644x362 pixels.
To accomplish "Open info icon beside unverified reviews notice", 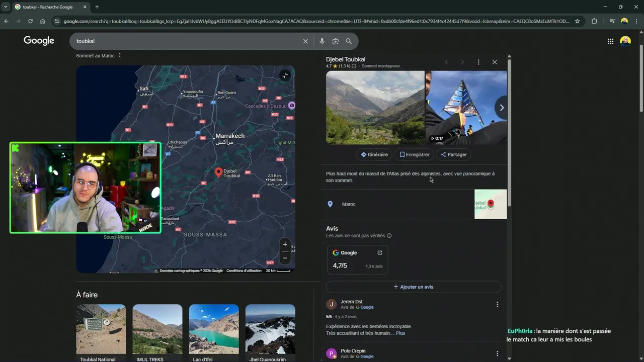I will pyautogui.click(x=389, y=236).
